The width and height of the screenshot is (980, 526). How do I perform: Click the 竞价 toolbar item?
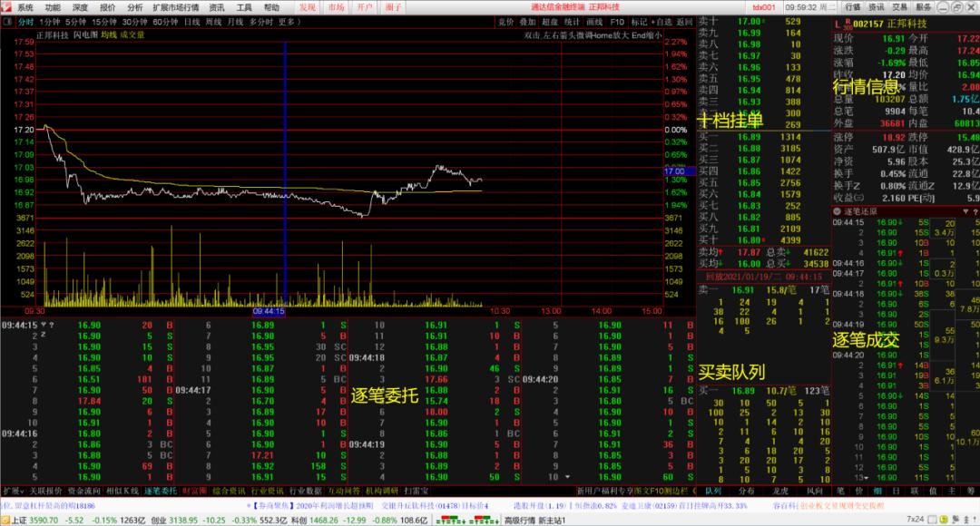505,22
